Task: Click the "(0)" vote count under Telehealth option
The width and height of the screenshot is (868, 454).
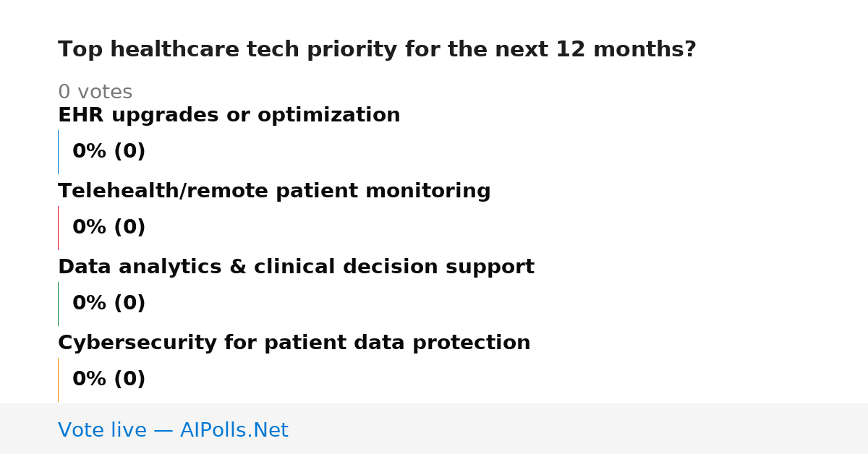Action: [129, 228]
